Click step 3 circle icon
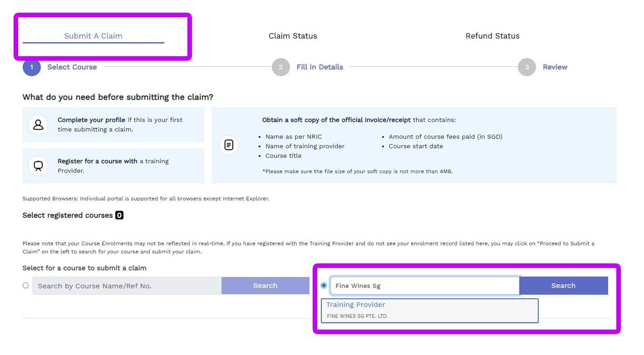Image resolution: width=644 pixels, height=355 pixels. tap(526, 67)
